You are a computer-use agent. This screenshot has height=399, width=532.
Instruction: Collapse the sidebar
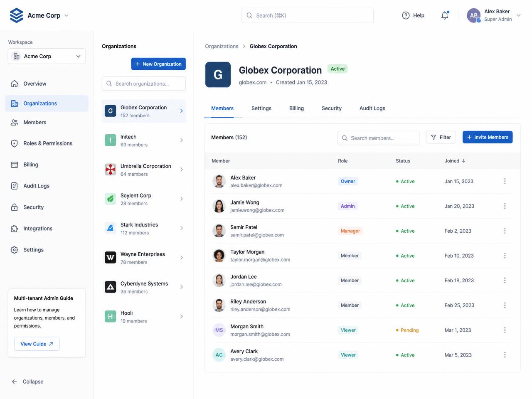27,382
